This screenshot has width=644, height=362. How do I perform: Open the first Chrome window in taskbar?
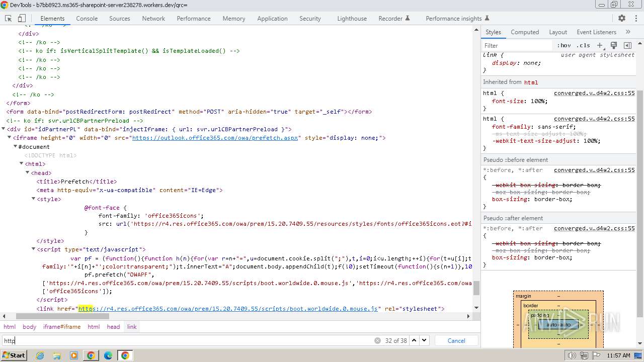point(91,355)
